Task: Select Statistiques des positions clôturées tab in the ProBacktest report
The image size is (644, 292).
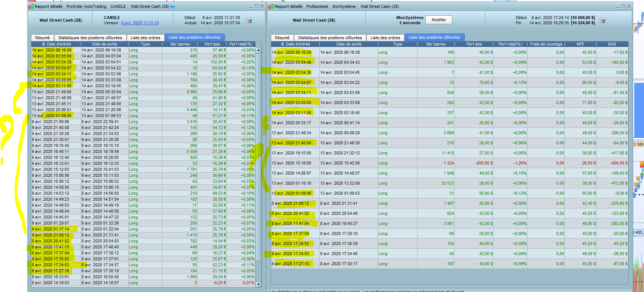Action: pos(330,38)
